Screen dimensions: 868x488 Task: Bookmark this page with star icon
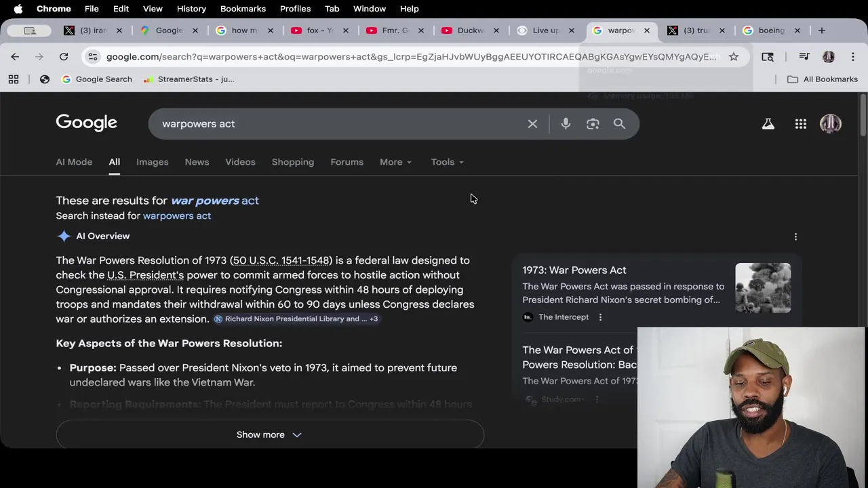(x=734, y=57)
